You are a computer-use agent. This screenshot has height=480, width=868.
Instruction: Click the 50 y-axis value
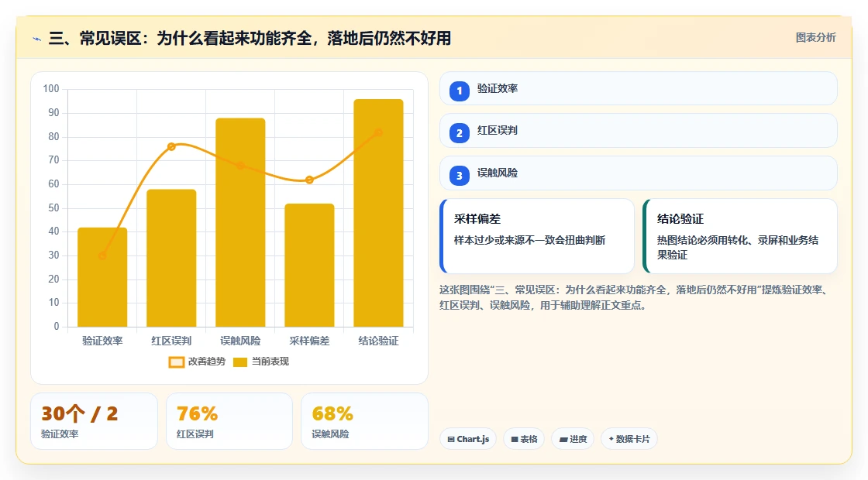[x=53, y=208]
